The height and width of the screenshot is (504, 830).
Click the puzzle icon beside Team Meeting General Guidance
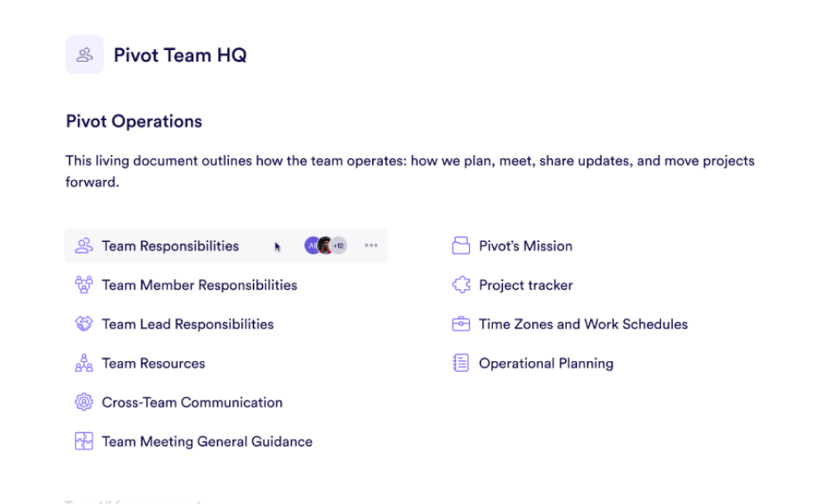point(84,441)
